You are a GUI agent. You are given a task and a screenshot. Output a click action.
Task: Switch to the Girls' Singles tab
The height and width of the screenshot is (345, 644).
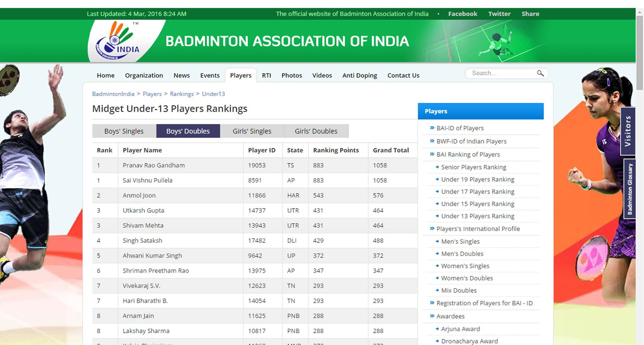point(252,131)
